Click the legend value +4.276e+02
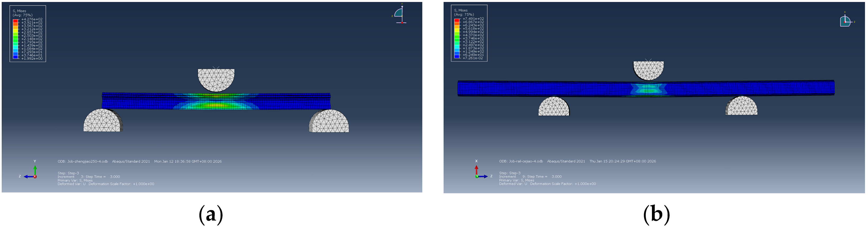Viewport: 868px width, 229px height. (32, 20)
